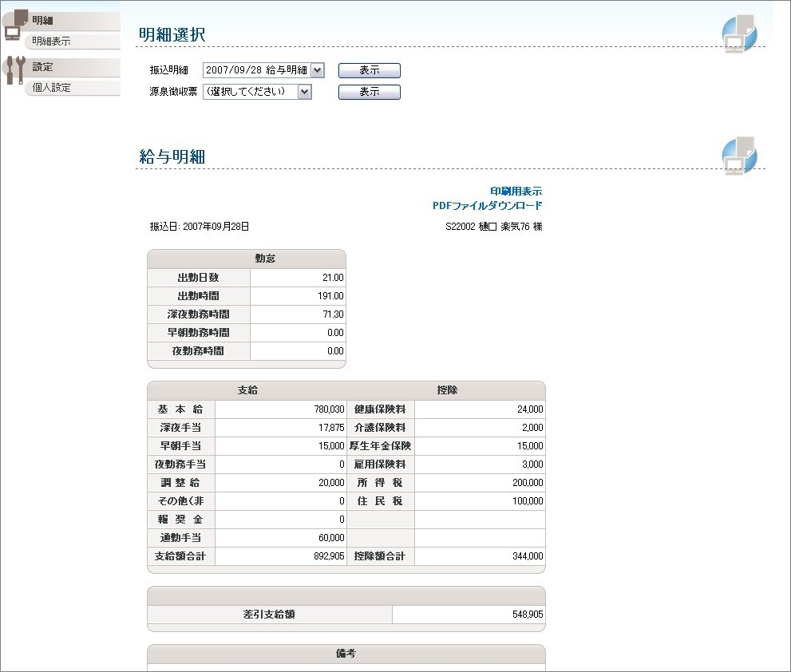Viewport: 791px width, 672px height.
Task: Click the 備考 section header
Action: [x=346, y=654]
